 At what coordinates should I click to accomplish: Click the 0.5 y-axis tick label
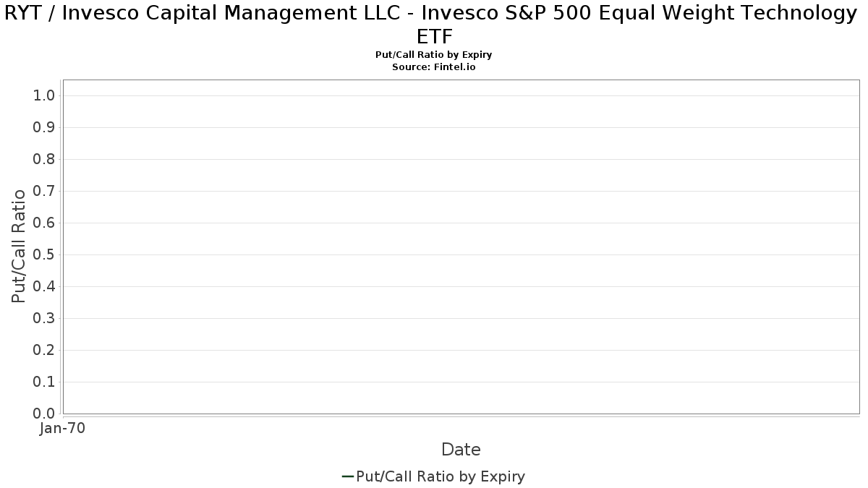[44, 254]
